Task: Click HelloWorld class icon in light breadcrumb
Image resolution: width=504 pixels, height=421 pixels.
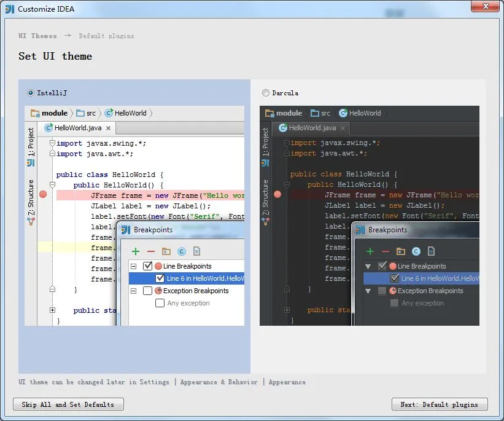Action: tap(109, 112)
